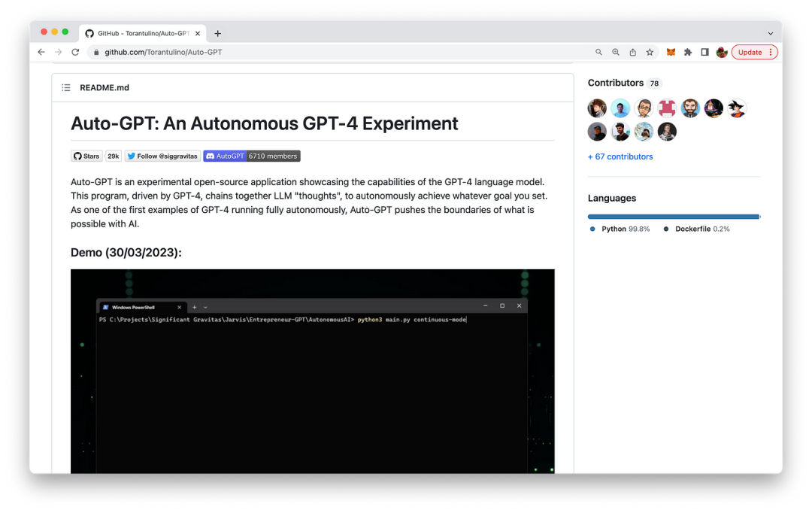
Task: Open a new browser tab
Action: pyautogui.click(x=217, y=34)
